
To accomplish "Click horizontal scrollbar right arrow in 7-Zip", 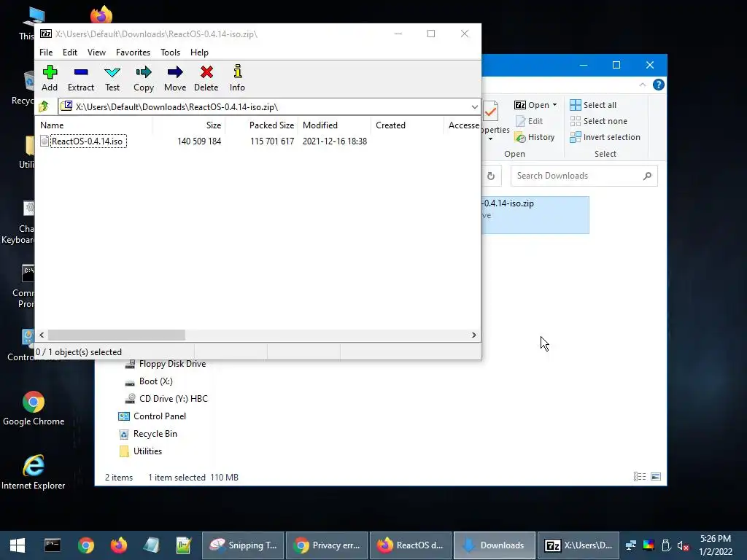I will pyautogui.click(x=473, y=335).
